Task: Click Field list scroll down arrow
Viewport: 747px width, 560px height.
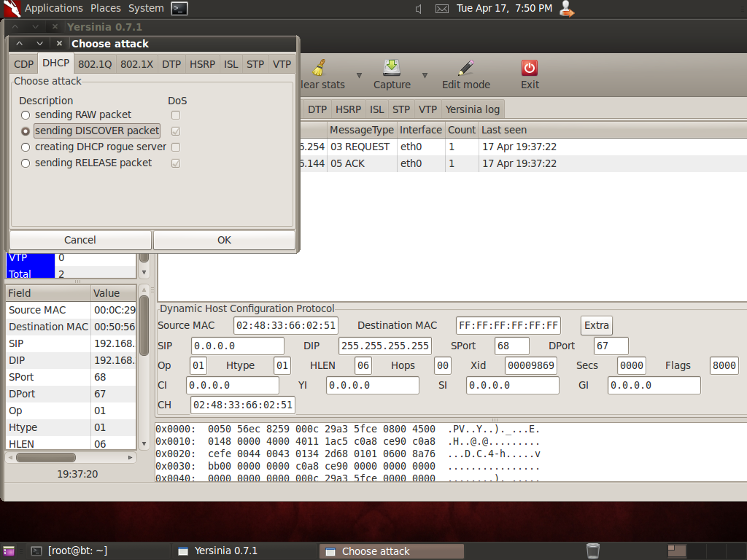Action: click(x=144, y=444)
